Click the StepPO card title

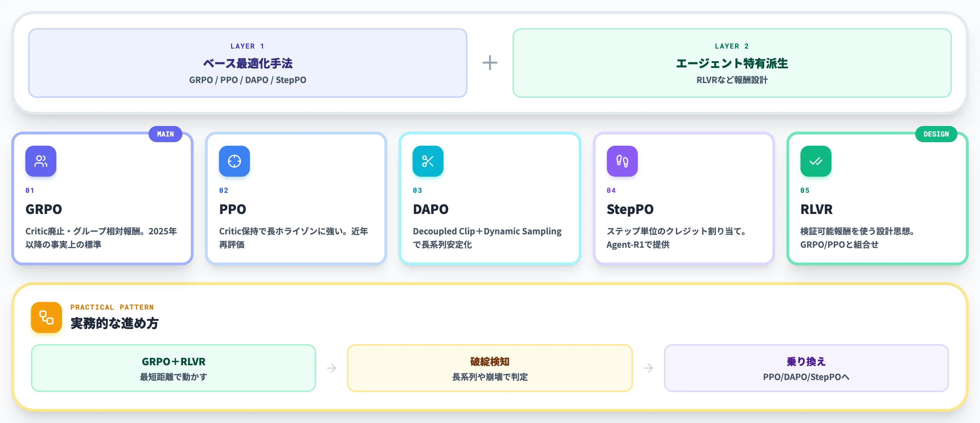point(630,209)
